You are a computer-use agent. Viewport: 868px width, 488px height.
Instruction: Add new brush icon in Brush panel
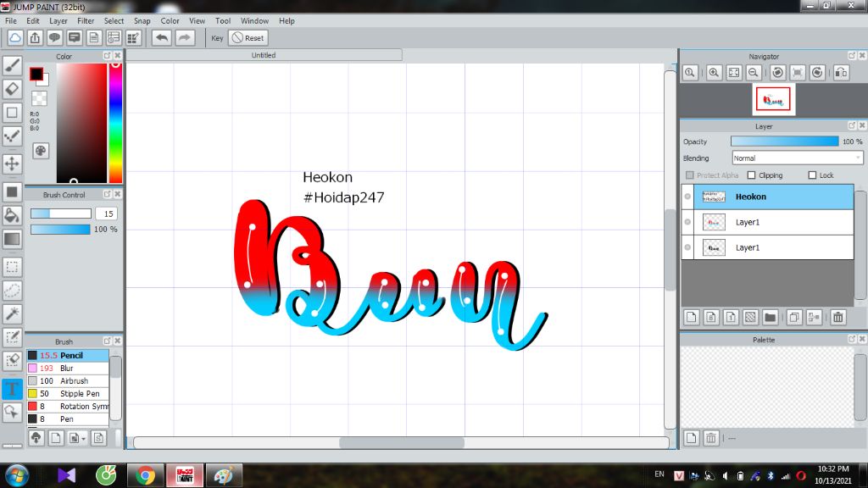point(56,438)
